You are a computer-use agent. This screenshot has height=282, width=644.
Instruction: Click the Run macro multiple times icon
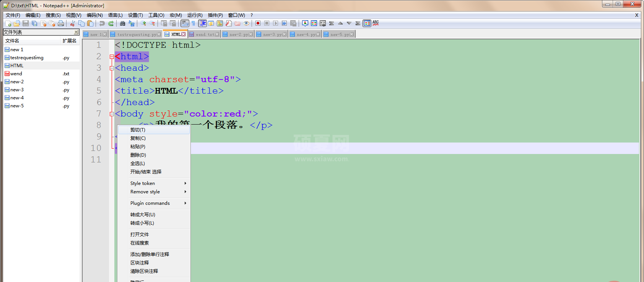click(284, 23)
